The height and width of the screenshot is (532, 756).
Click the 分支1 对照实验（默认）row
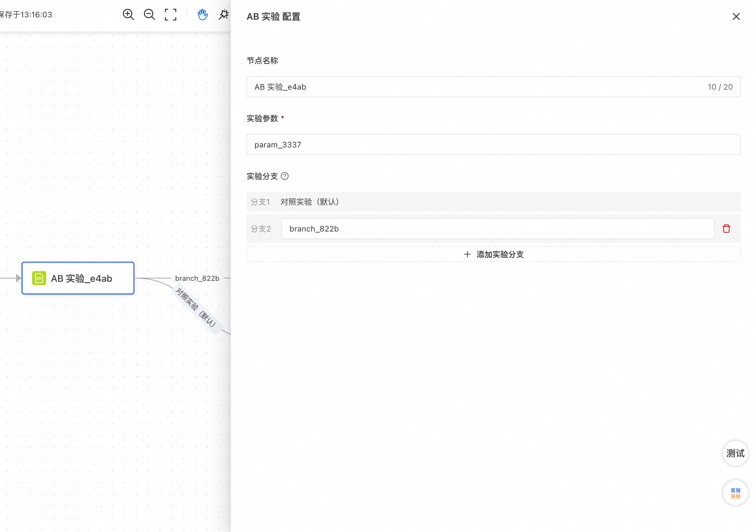pos(494,202)
